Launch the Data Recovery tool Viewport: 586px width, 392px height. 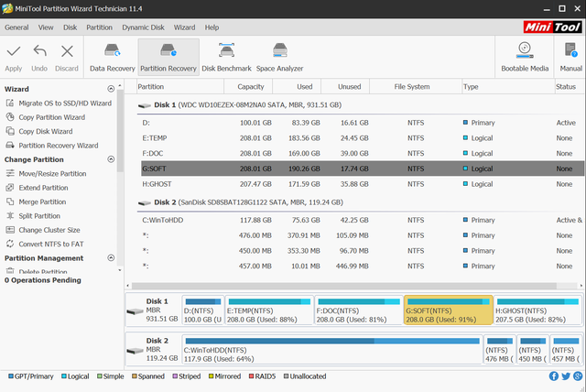coord(112,57)
